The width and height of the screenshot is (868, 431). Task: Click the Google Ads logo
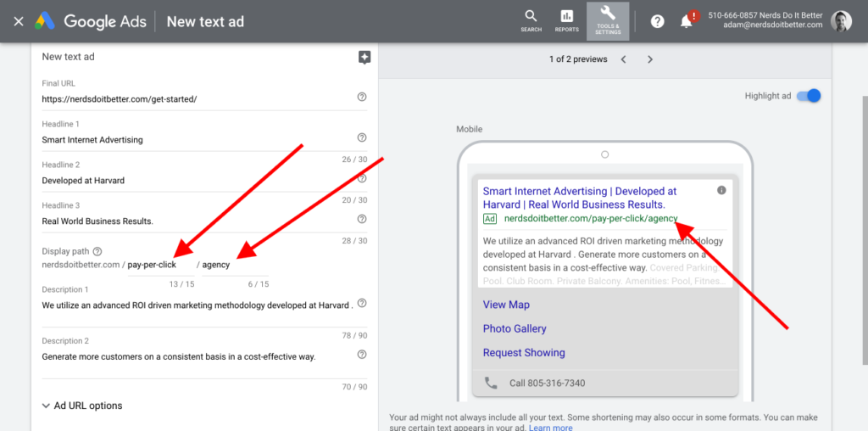45,21
